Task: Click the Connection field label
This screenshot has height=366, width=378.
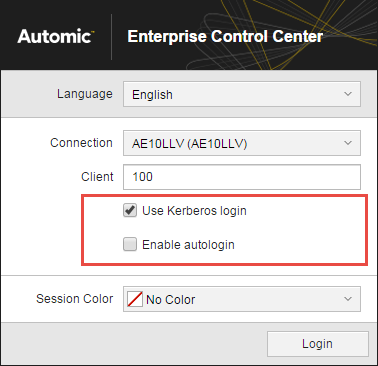Action: [x=81, y=143]
